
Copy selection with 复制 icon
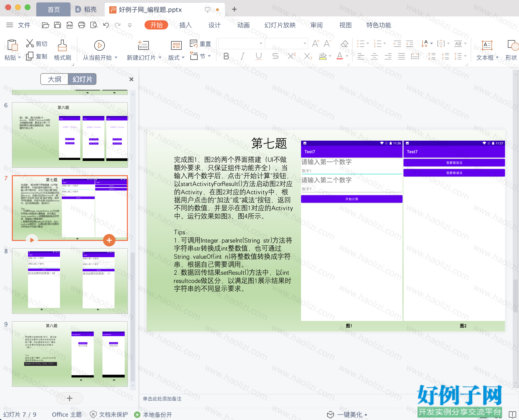[29, 56]
